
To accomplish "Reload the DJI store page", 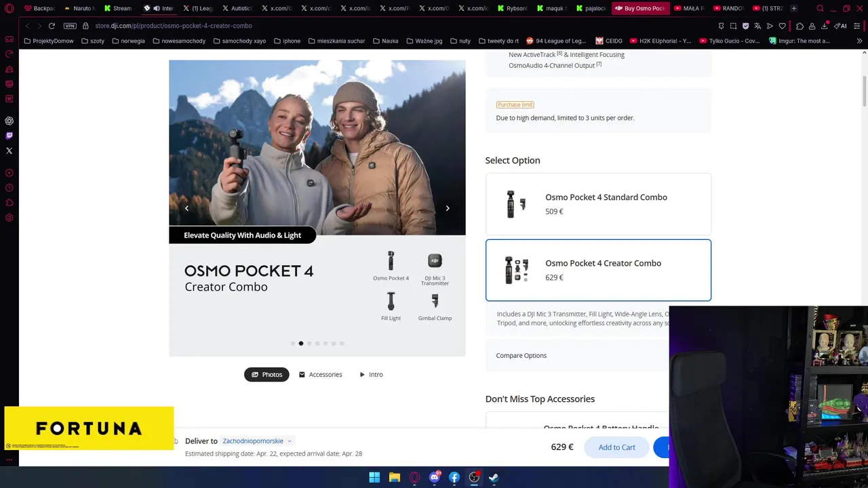I will click(52, 26).
